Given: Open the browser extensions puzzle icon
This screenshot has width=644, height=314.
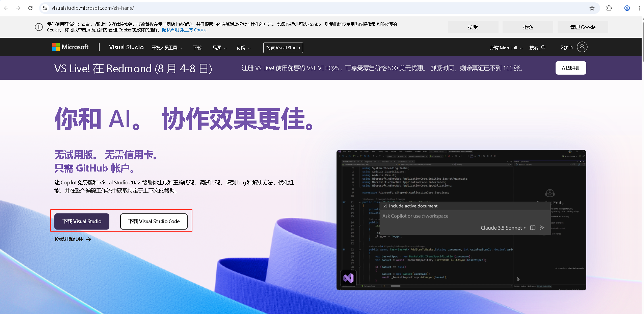Looking at the screenshot, I should coord(609,8).
